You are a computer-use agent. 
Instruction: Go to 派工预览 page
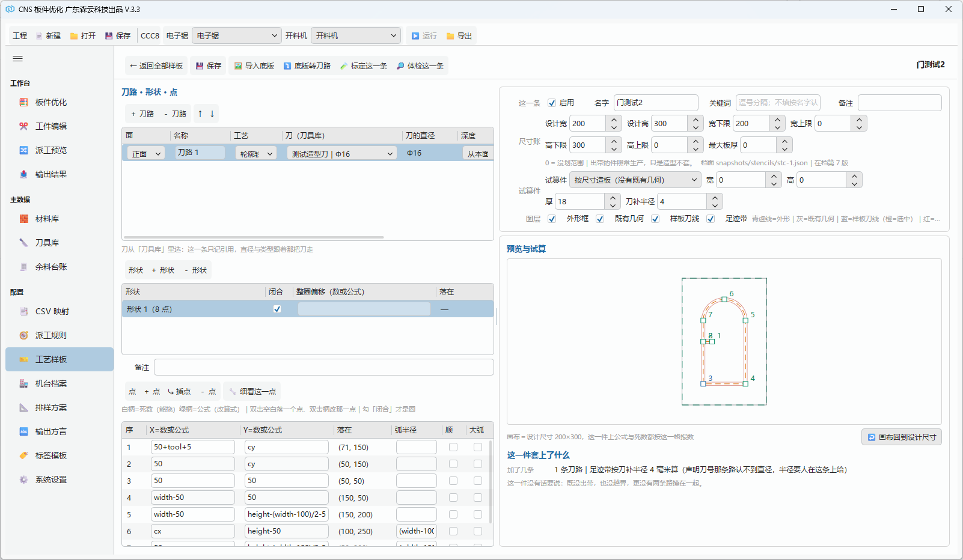60,150
